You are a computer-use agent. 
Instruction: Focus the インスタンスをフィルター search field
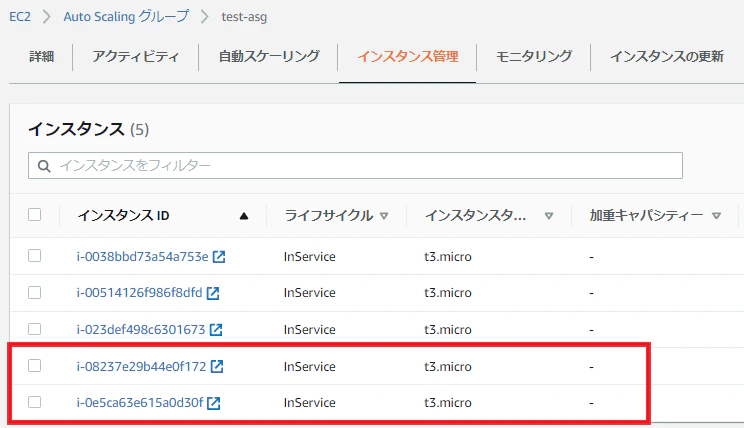coord(355,166)
